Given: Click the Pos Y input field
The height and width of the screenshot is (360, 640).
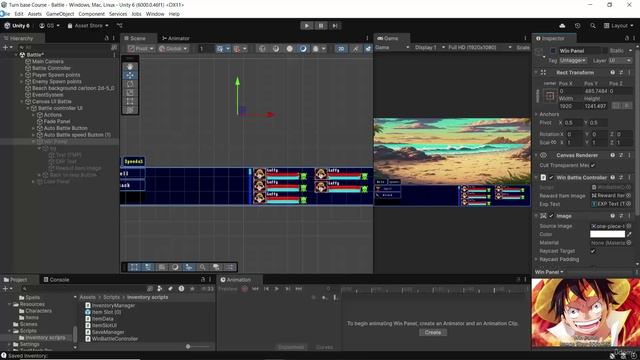Looking at the screenshot, I should [595, 91].
